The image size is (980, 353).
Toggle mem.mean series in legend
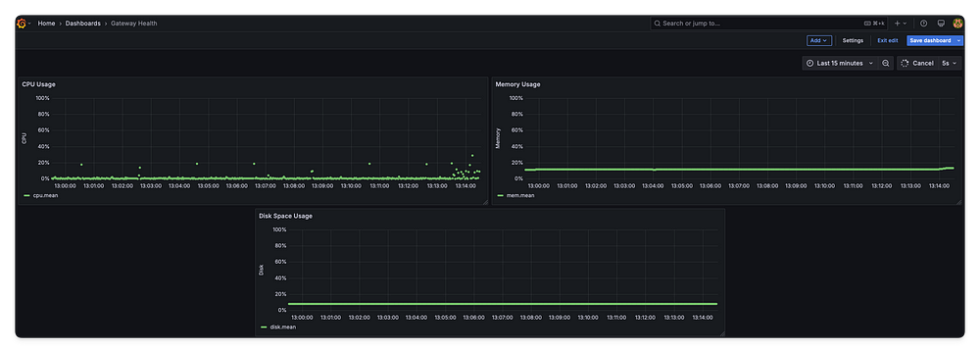515,195
